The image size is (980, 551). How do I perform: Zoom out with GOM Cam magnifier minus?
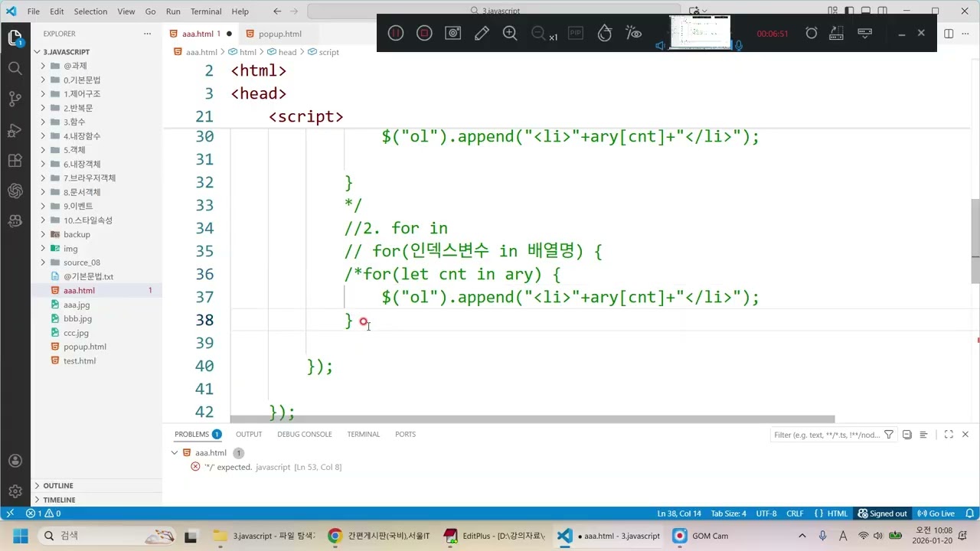click(x=538, y=33)
